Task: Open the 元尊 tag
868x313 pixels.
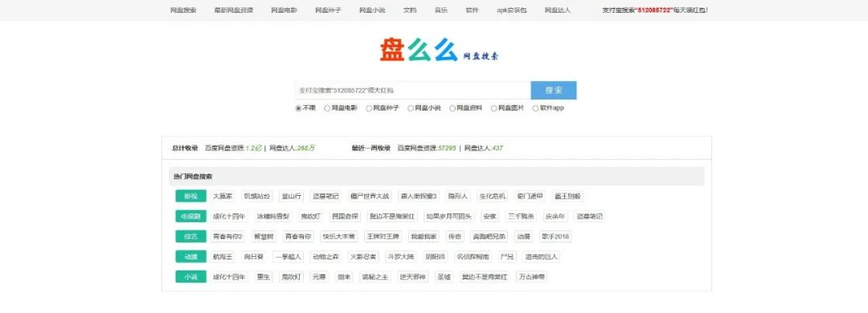Action: tap(319, 277)
